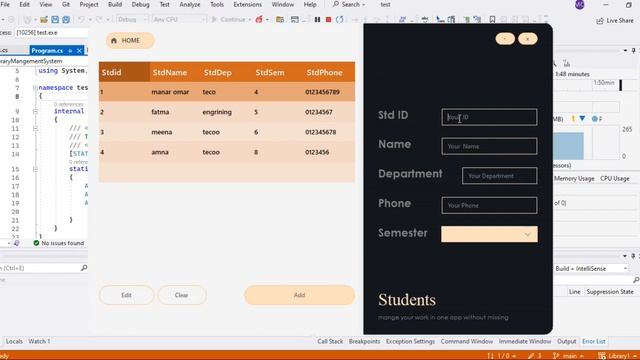Open the Breakpoints tab

(364, 341)
